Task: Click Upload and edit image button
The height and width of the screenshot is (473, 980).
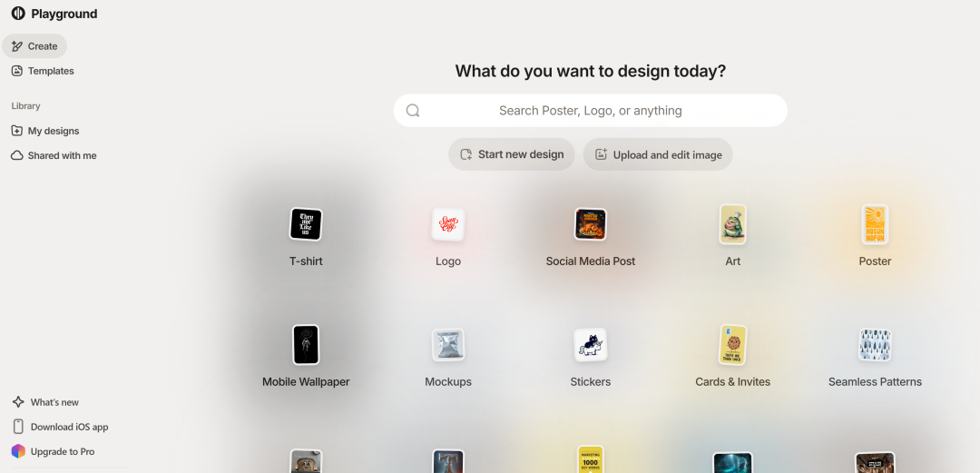Action: (658, 154)
